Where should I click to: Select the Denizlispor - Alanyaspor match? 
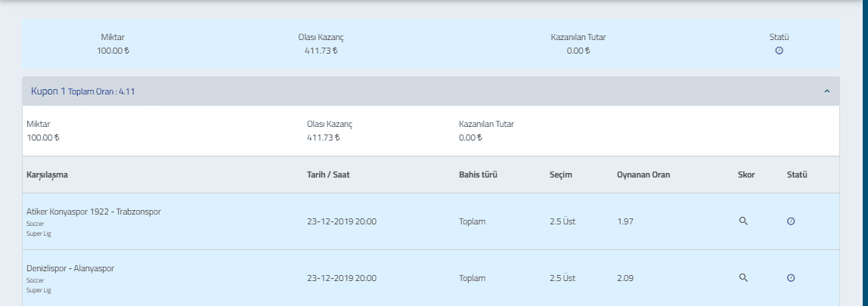[x=70, y=268]
